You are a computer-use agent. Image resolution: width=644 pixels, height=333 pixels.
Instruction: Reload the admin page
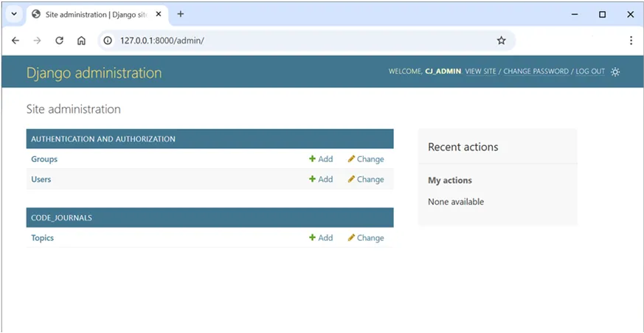(x=60, y=41)
